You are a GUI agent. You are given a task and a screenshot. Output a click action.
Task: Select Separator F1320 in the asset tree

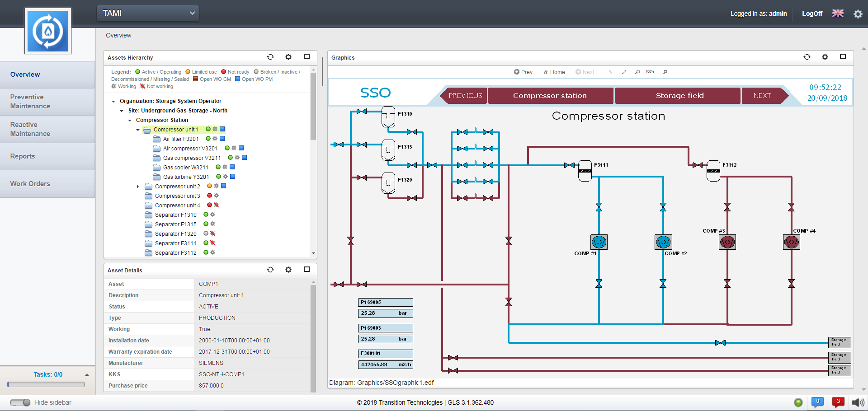click(x=175, y=234)
